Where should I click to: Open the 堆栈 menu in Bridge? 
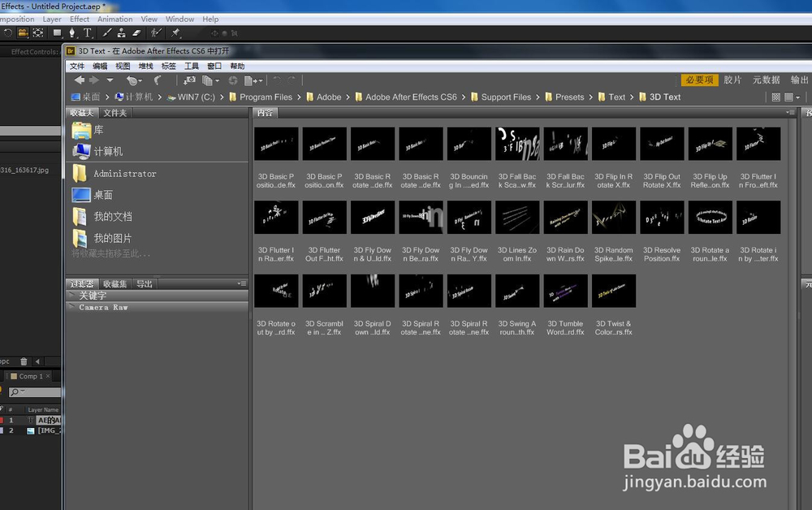click(146, 67)
